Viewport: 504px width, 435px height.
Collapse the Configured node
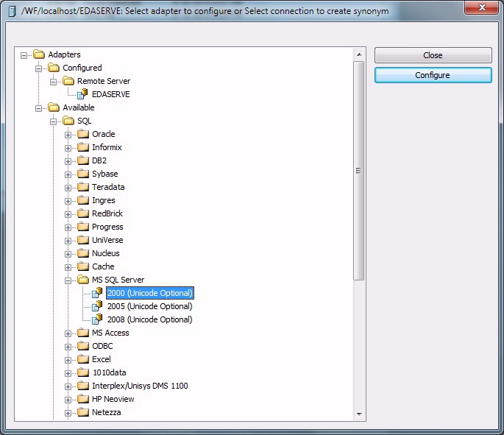coord(38,68)
